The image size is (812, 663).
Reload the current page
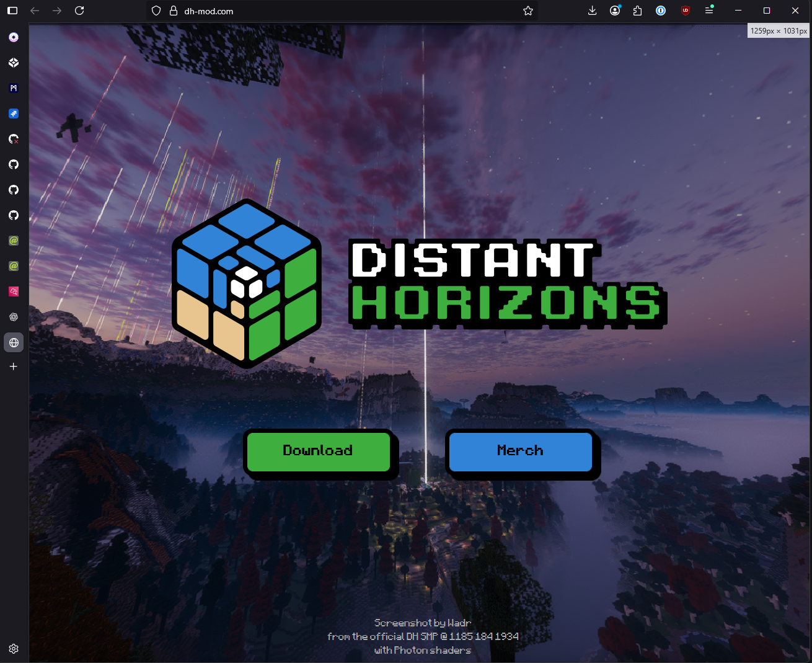pyautogui.click(x=79, y=11)
